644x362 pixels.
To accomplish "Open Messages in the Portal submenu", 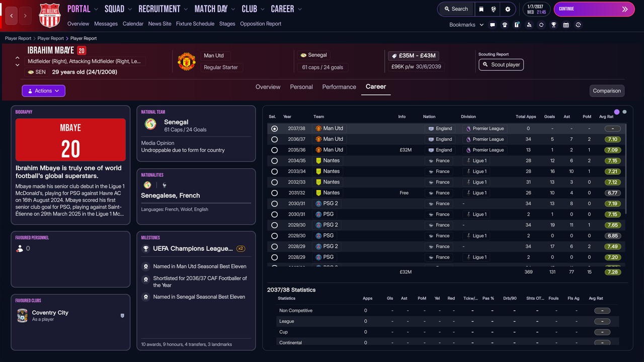I will 106,24.
